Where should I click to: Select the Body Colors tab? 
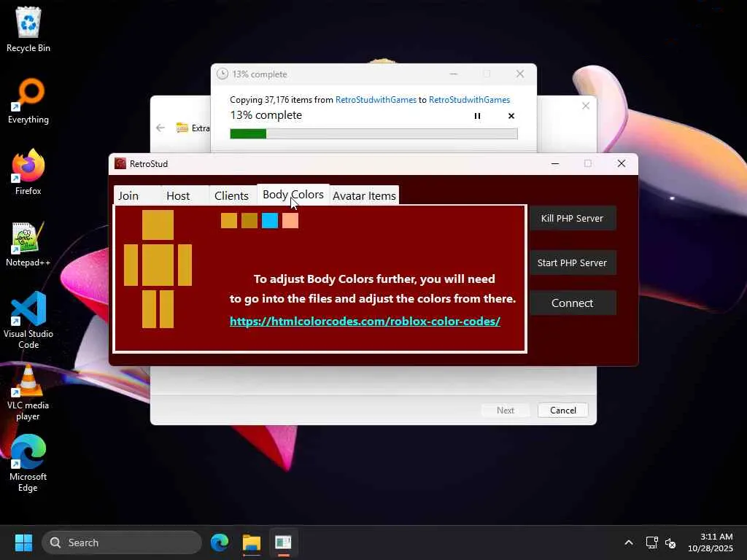click(293, 194)
